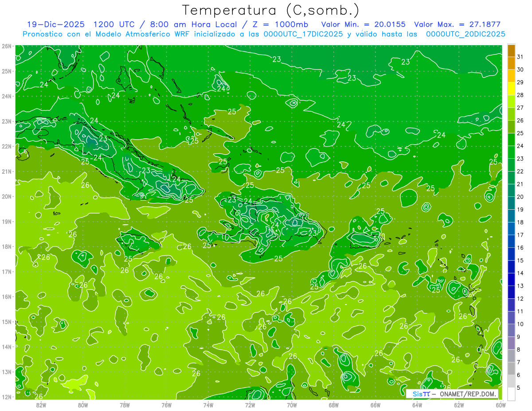Screen dimensions: 532x411
Task: Click the gray swatch between legend 6 and 7
Action: [x=511, y=368]
